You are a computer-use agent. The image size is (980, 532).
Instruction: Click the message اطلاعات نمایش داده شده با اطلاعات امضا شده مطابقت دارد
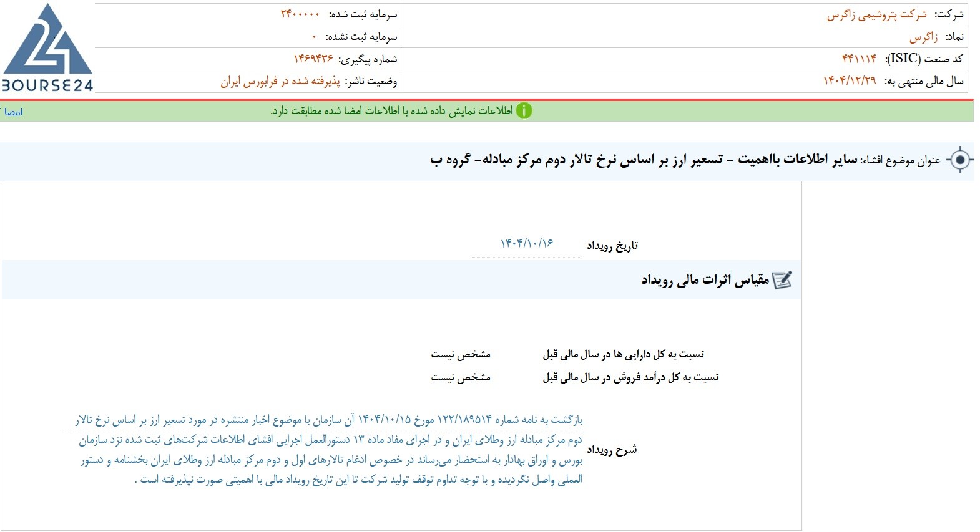(x=391, y=111)
